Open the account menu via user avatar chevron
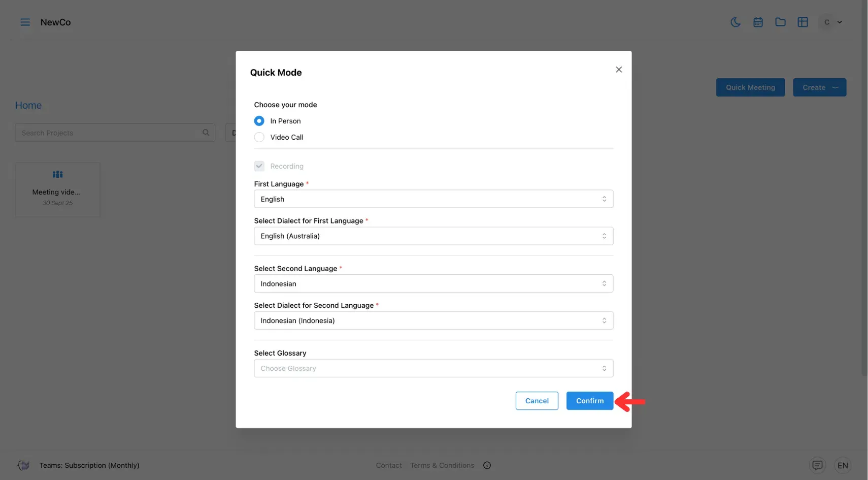This screenshot has height=480, width=868. (840, 22)
